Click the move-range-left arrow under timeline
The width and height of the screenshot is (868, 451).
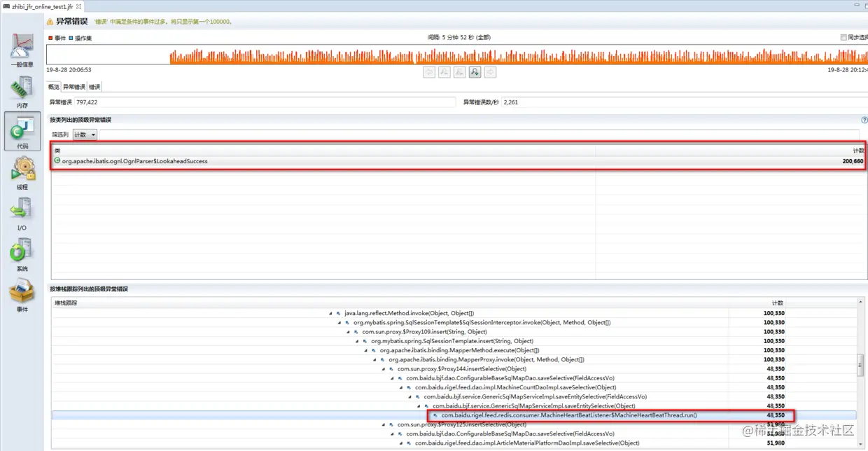coord(429,72)
